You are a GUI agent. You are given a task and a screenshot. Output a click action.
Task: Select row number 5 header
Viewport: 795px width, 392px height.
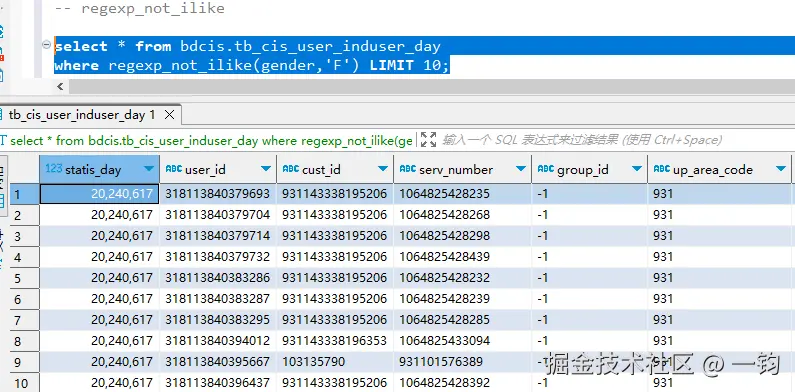(x=24, y=278)
